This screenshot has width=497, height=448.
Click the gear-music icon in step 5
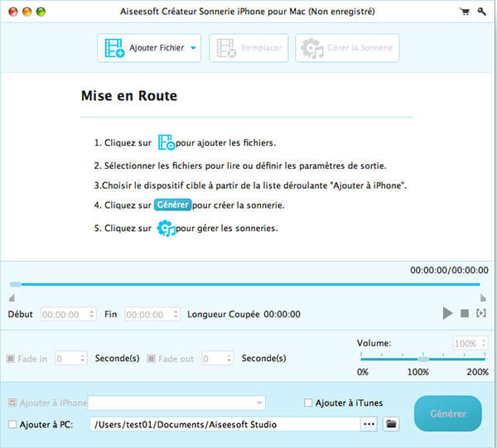click(x=166, y=228)
